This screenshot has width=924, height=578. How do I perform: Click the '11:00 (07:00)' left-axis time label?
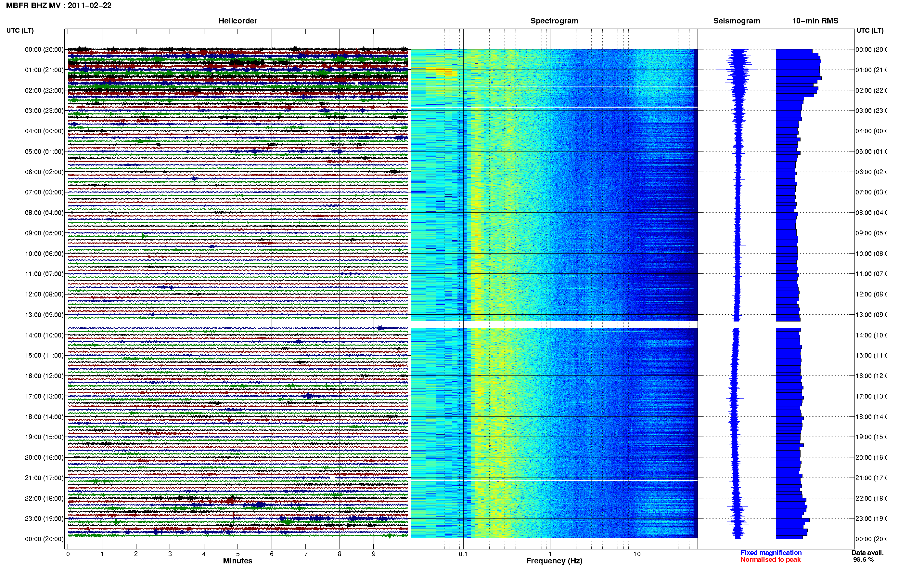coord(44,274)
